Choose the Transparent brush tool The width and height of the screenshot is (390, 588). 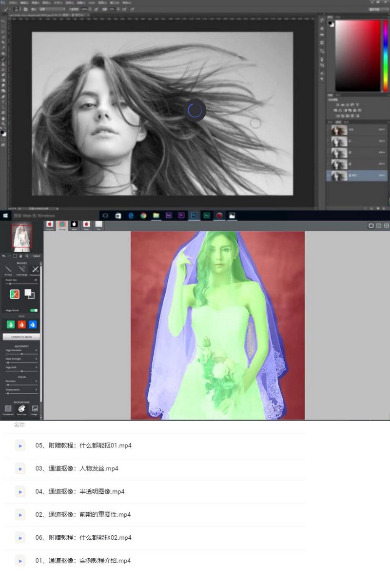35,270
